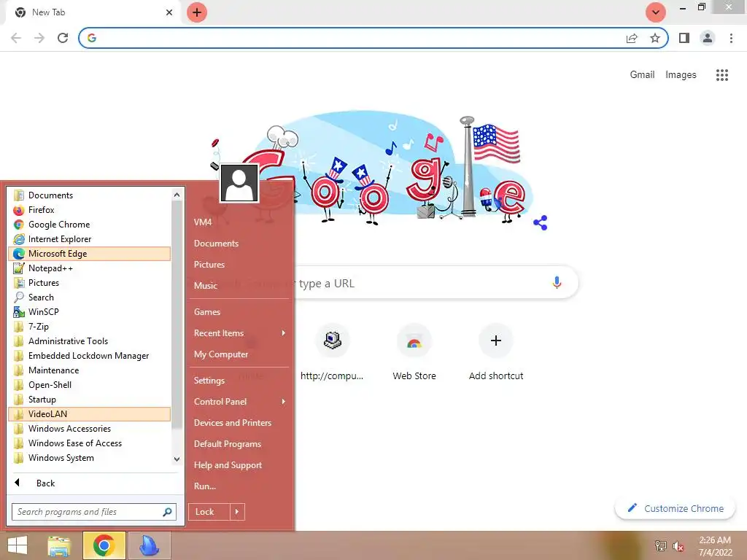This screenshot has width=747, height=560.
Task: Toggle Chrome side panel icon
Action: click(x=684, y=38)
